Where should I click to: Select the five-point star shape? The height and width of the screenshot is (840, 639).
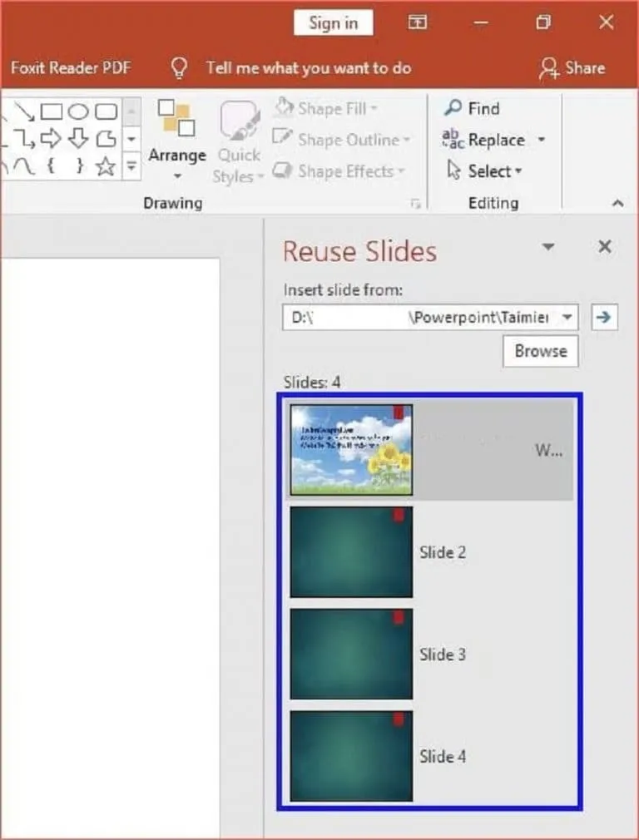click(x=106, y=166)
